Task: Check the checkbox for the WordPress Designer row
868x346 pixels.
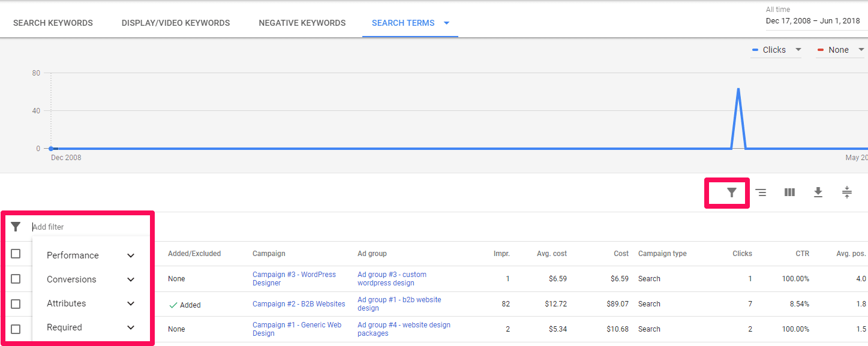Action: (x=16, y=278)
